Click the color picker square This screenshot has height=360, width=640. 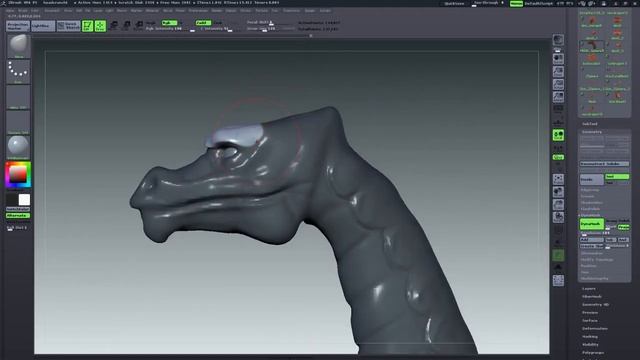[18, 175]
